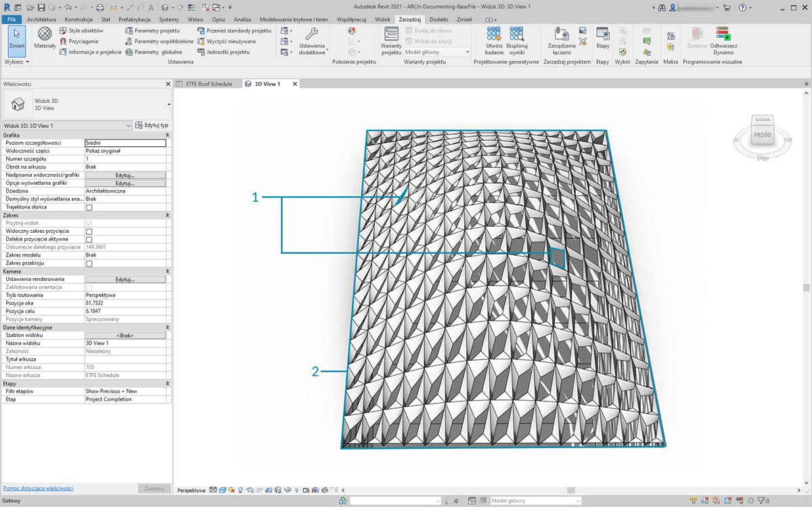Switch to the Widok ribbon tab
Screen dimensions: 812x507
click(x=382, y=20)
